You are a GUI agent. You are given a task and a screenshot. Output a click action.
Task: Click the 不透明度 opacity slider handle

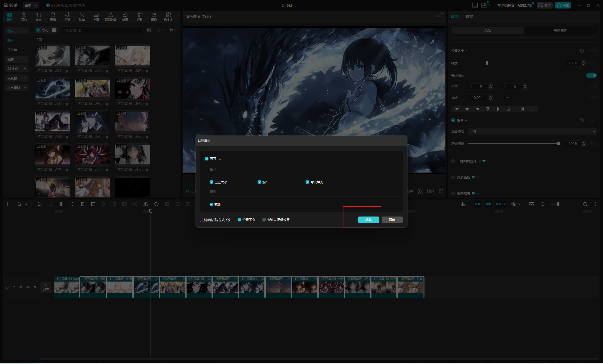(558, 144)
